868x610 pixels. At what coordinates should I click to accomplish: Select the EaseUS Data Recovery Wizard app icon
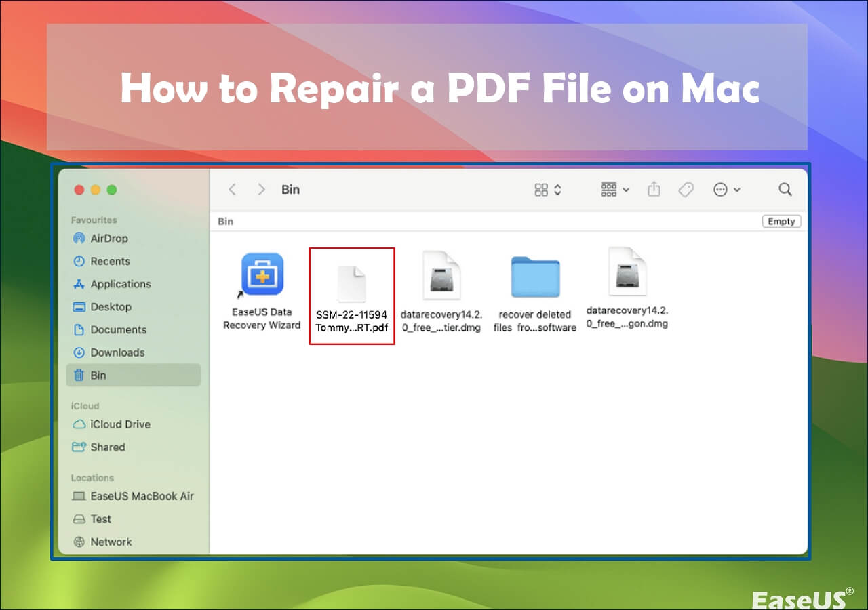(262, 274)
